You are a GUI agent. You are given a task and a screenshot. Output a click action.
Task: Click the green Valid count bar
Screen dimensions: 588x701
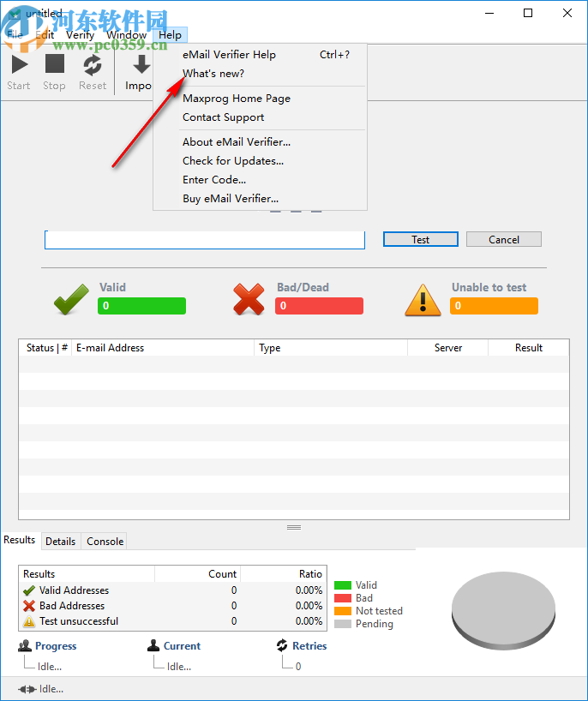click(x=141, y=306)
